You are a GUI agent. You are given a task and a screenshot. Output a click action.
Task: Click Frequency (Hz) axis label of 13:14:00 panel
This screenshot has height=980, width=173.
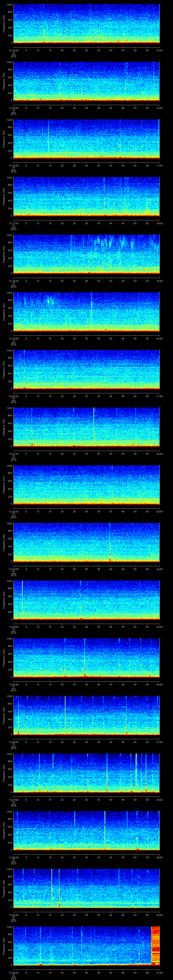pyautogui.click(x=4, y=24)
